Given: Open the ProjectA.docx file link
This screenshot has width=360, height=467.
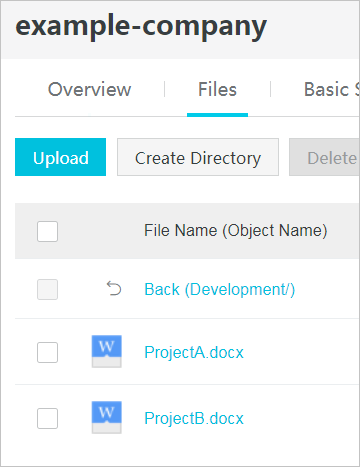Looking at the screenshot, I should [x=194, y=352].
